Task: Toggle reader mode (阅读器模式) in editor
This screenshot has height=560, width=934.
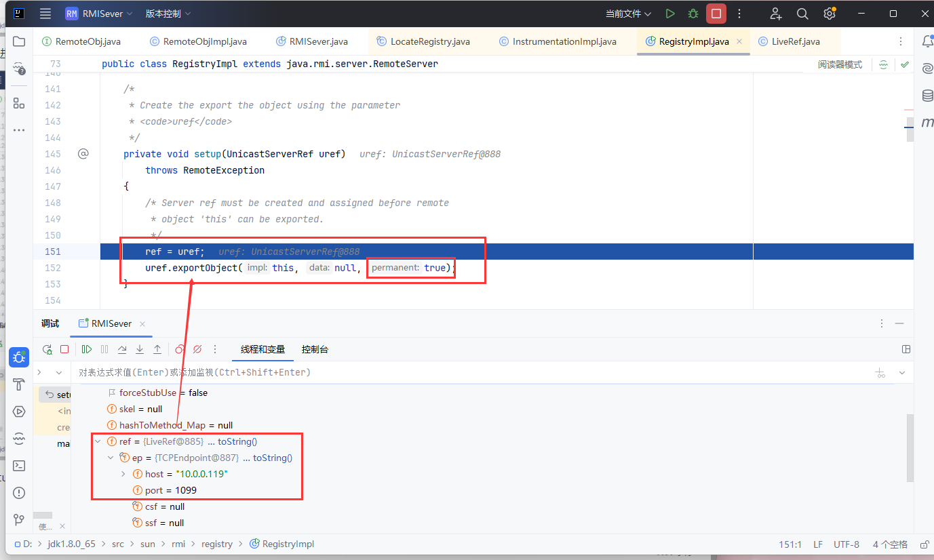Action: 840,64
